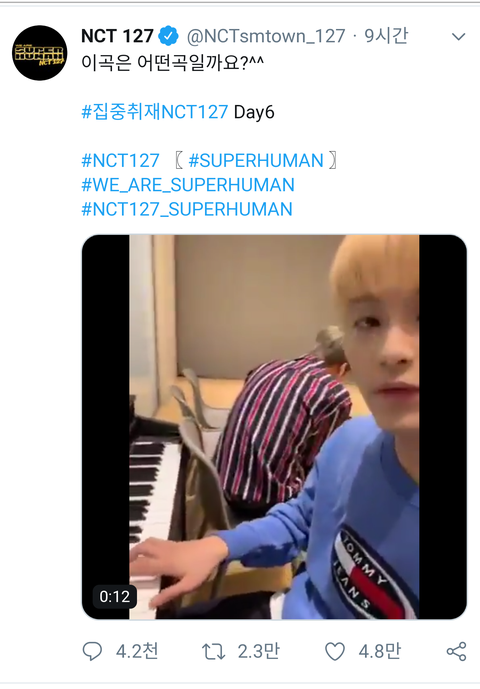Open the reply speech bubble icon
Viewport: 480px width, 689px height.
(92, 651)
